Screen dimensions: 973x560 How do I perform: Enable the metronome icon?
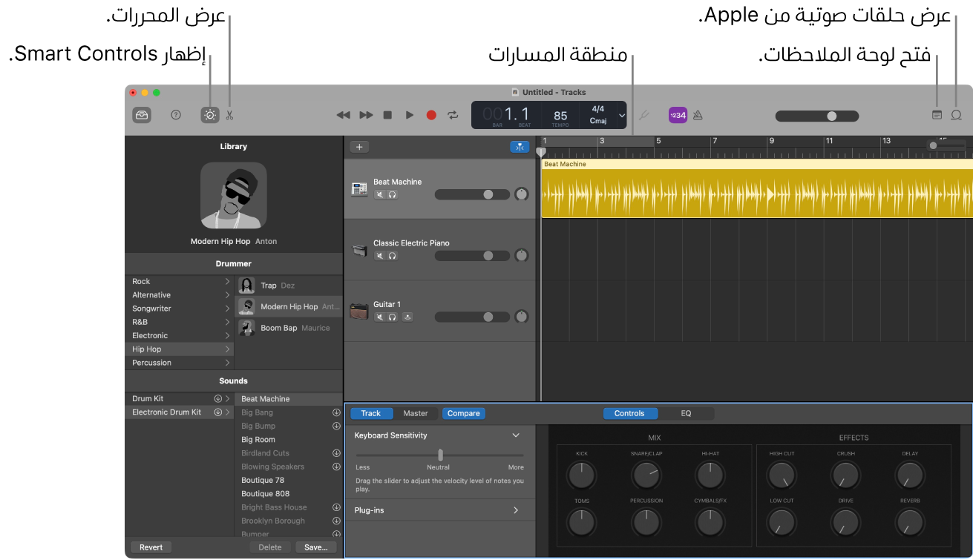[x=698, y=115]
